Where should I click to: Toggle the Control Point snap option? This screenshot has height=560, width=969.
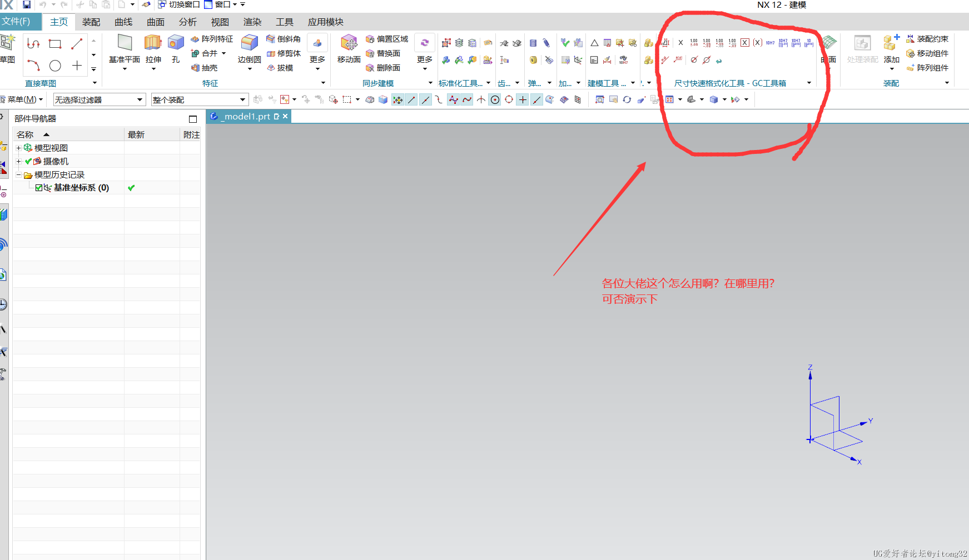click(x=439, y=99)
